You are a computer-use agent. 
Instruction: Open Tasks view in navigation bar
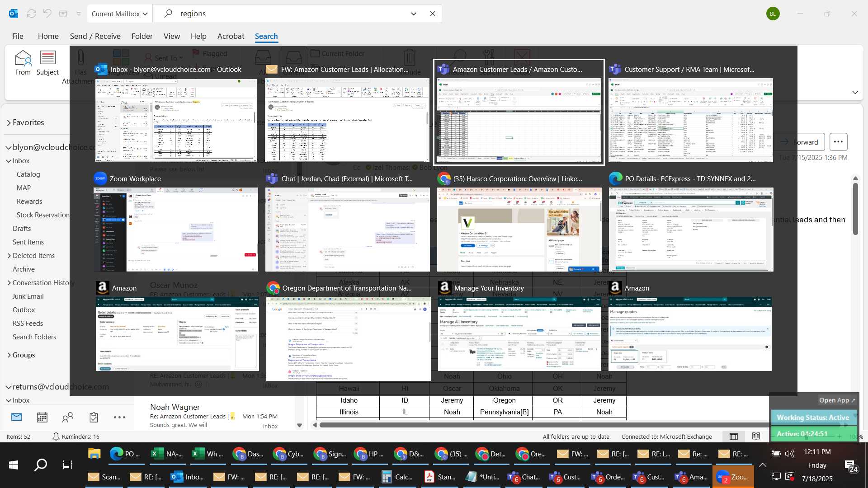click(94, 417)
